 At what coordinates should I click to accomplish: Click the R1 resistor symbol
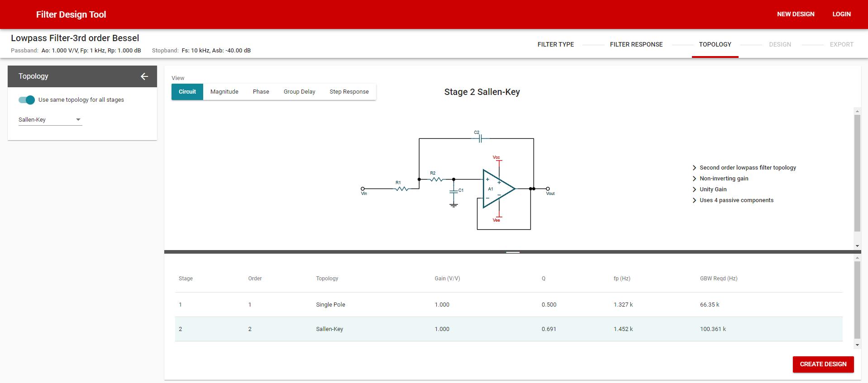click(401, 189)
